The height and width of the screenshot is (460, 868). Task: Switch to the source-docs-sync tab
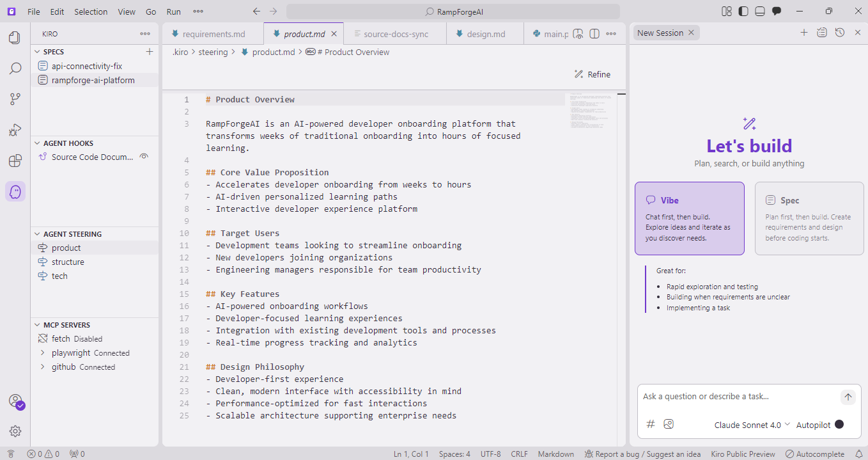(396, 34)
